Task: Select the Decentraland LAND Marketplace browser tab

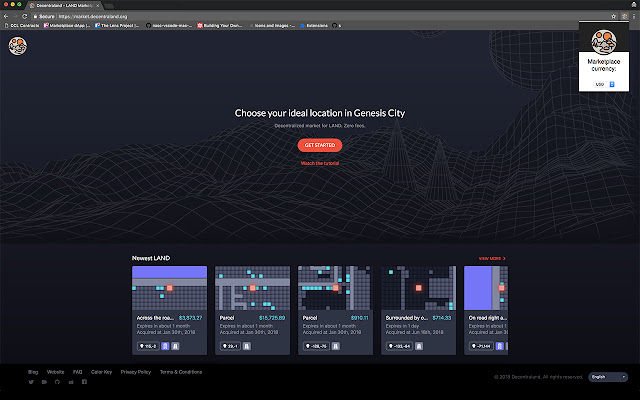Action: tap(63, 5)
